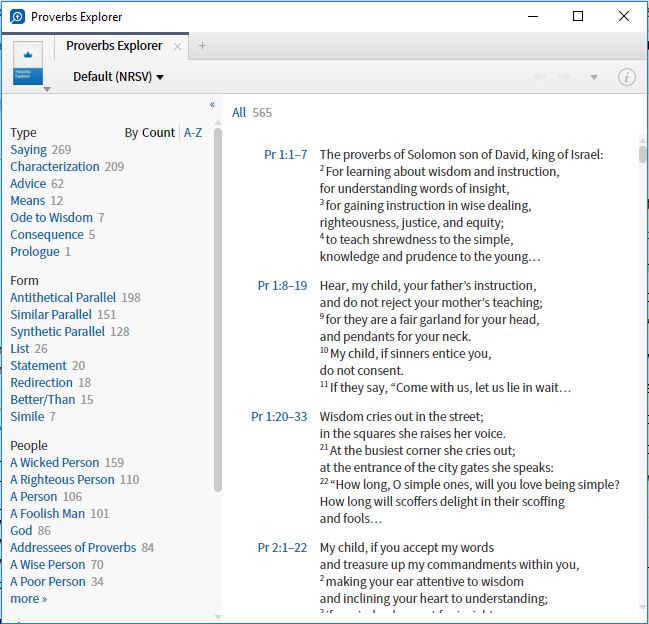
Task: Filter by A Righteous Person
Action: [62, 480]
